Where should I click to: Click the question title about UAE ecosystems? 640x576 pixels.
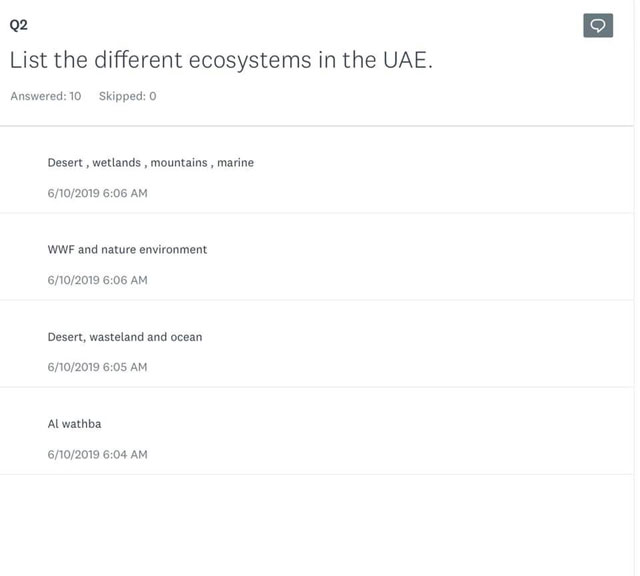point(221,60)
